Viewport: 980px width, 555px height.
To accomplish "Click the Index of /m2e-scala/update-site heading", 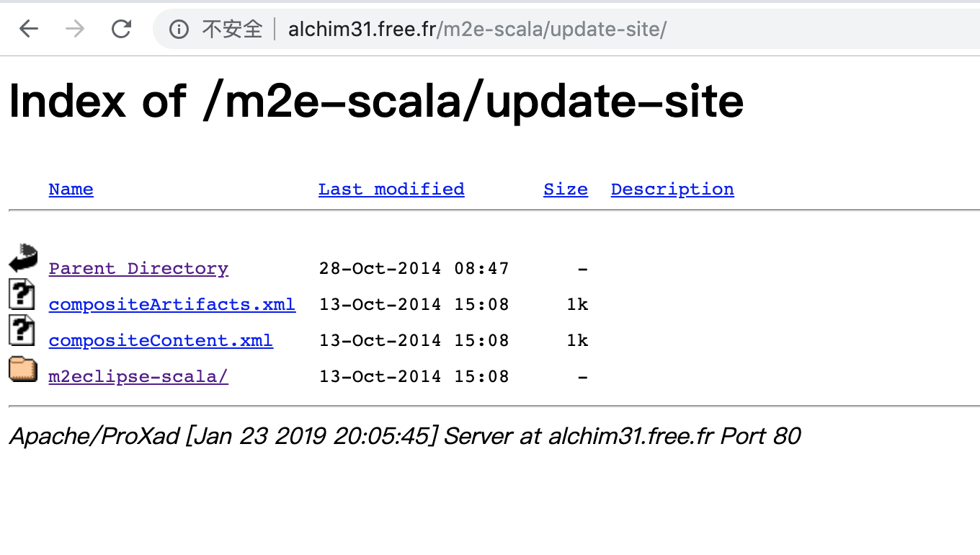I will [x=375, y=101].
